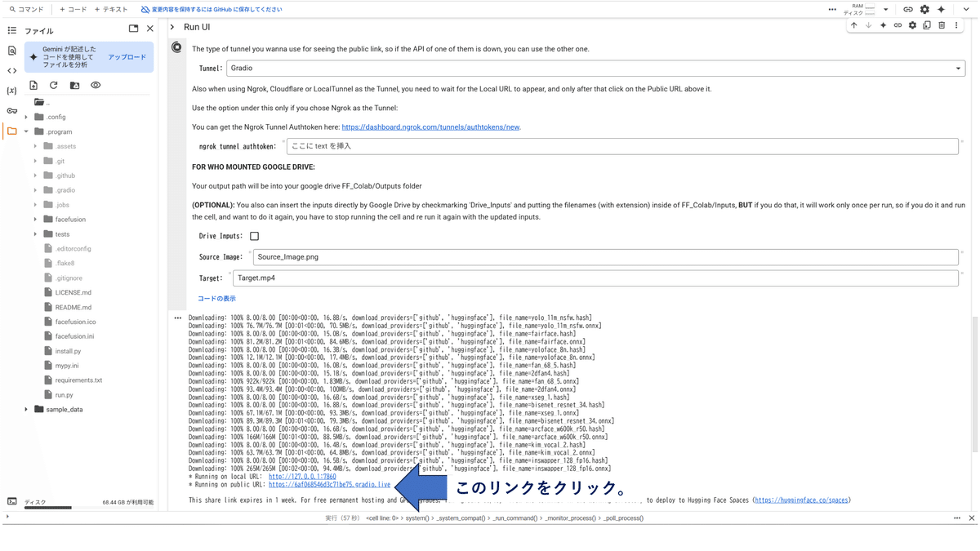This screenshot has height=551, width=980.
Task: Open the public gradio.live URL link
Action: (x=329, y=485)
